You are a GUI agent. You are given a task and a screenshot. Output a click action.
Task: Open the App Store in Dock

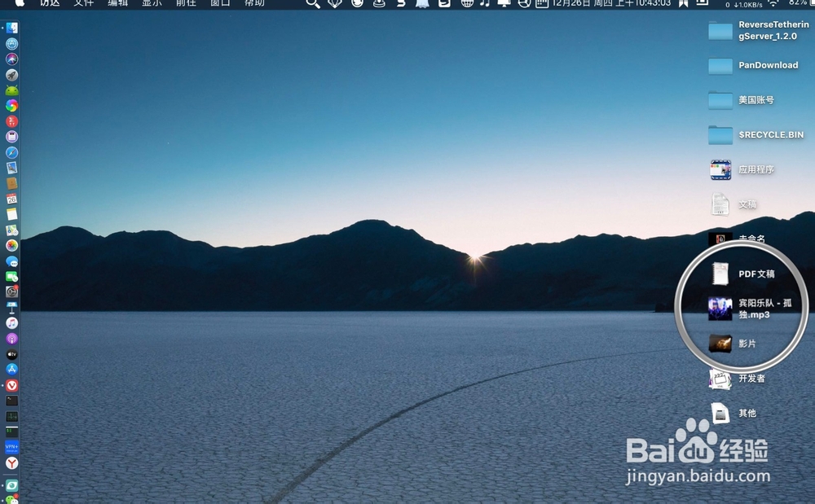(12, 370)
